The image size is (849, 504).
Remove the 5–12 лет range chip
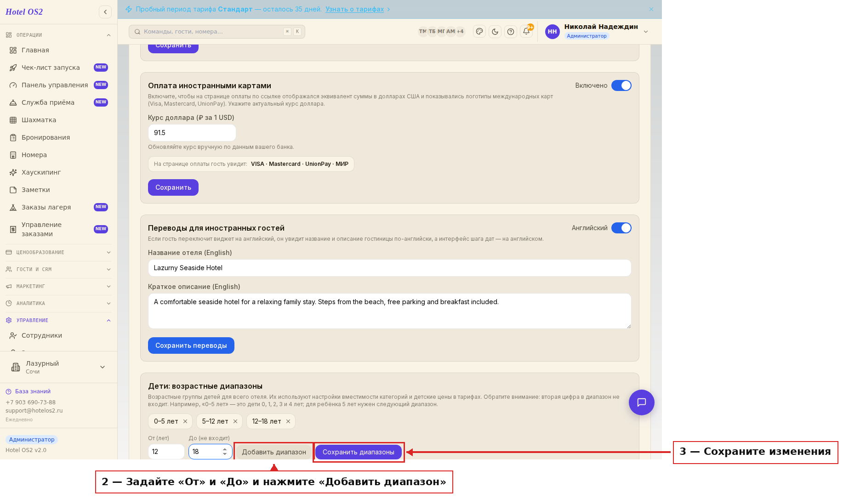click(235, 421)
